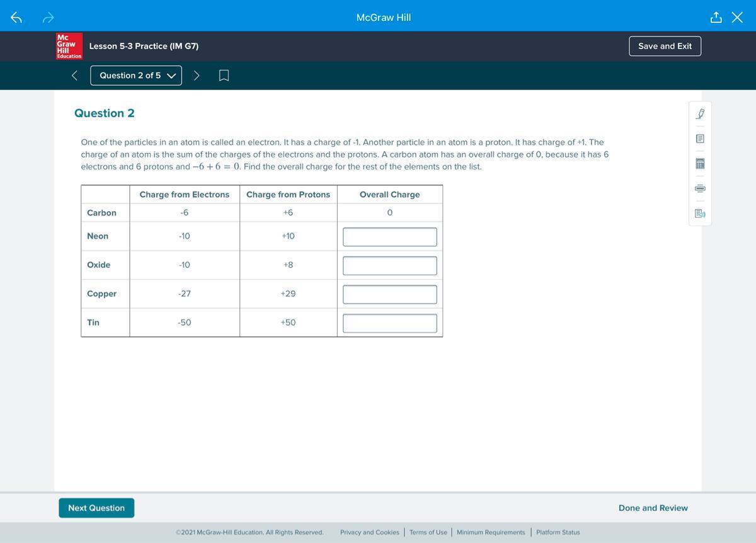Open Terms of Use link
Viewport: 756px width, 543px height.
point(428,532)
